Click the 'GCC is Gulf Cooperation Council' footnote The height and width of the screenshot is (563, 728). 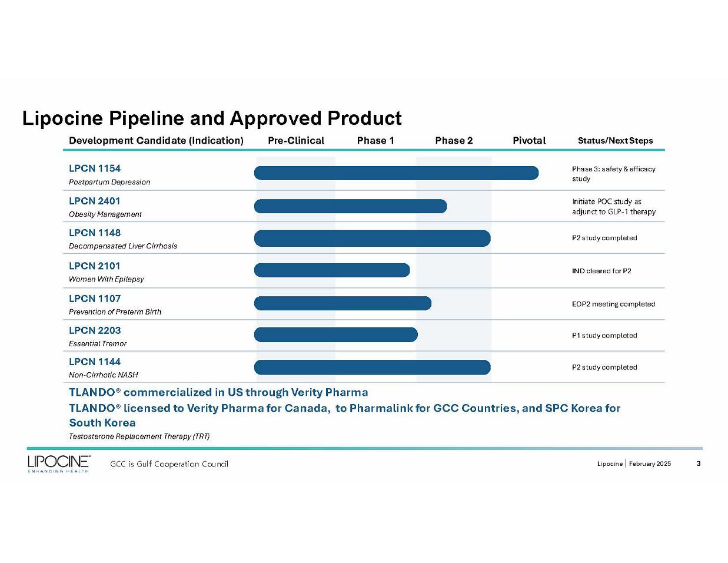169,464
